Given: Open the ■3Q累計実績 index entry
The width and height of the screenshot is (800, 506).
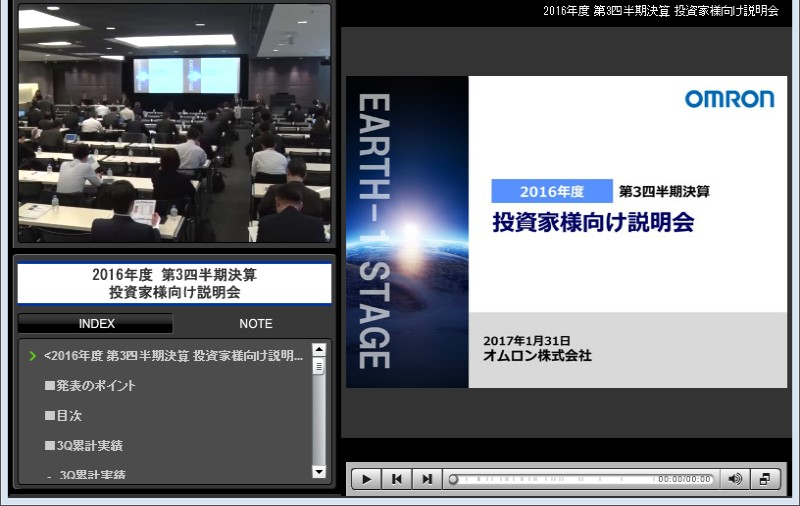Looking at the screenshot, I should [x=84, y=445].
